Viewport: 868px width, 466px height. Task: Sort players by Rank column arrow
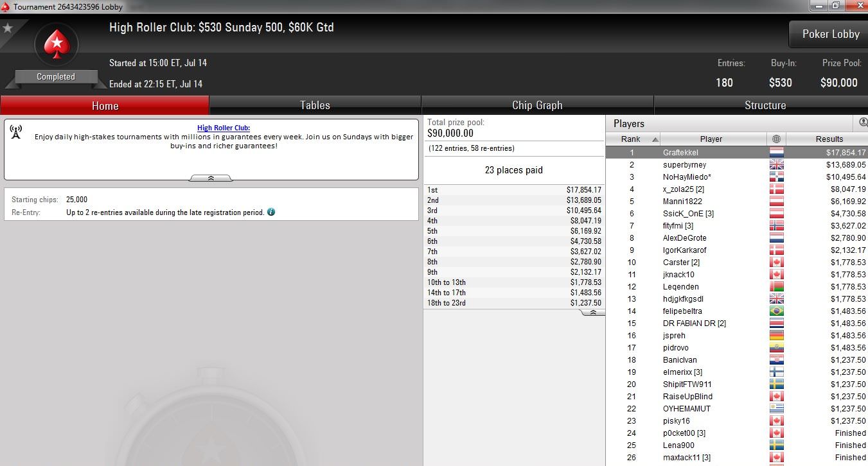(655, 139)
